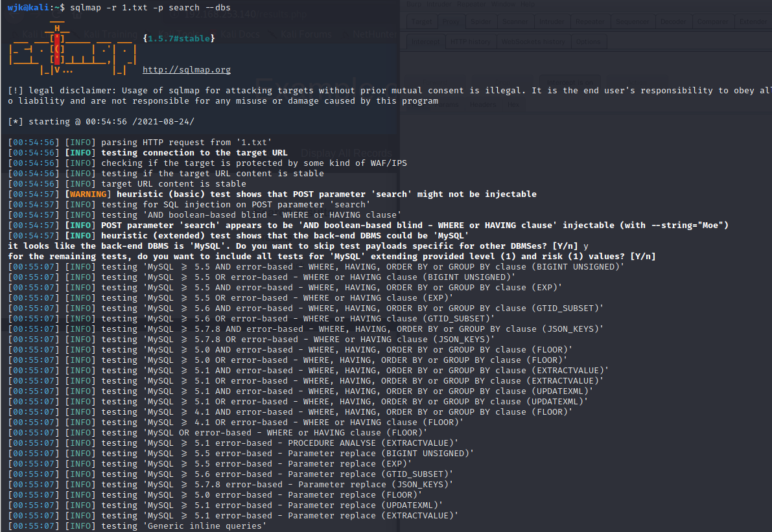Click the 5.1 OR error-based (UPDATEXML) test line
772x532 pixels.
pos(298,401)
